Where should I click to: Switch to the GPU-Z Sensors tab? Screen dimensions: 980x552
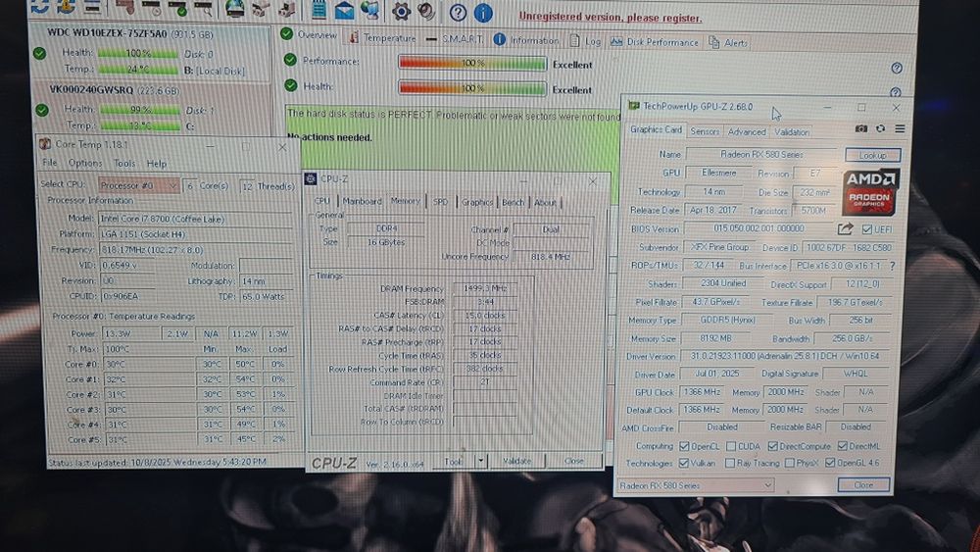point(705,131)
